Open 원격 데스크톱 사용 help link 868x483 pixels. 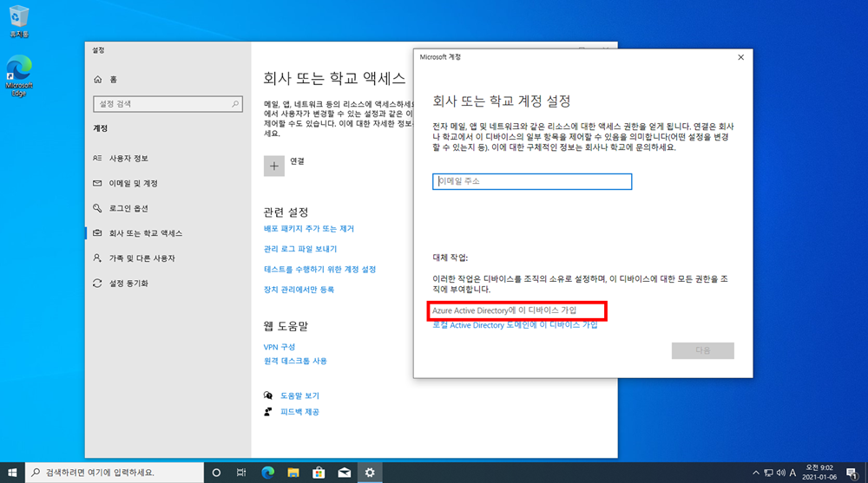point(295,361)
